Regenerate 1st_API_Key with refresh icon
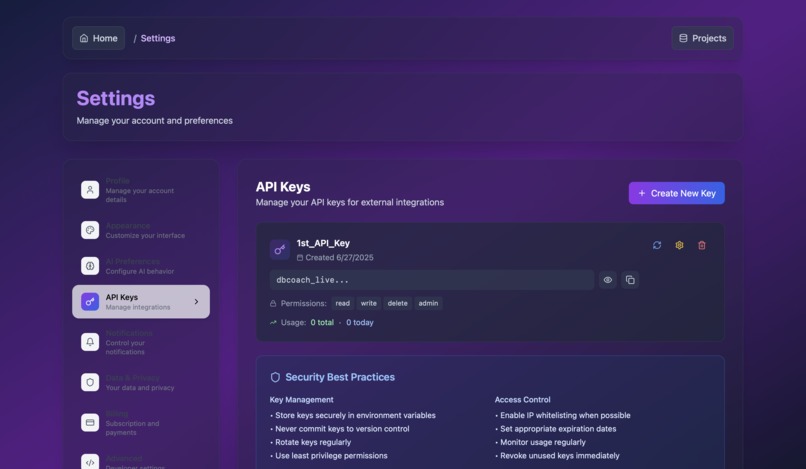 [x=657, y=245]
